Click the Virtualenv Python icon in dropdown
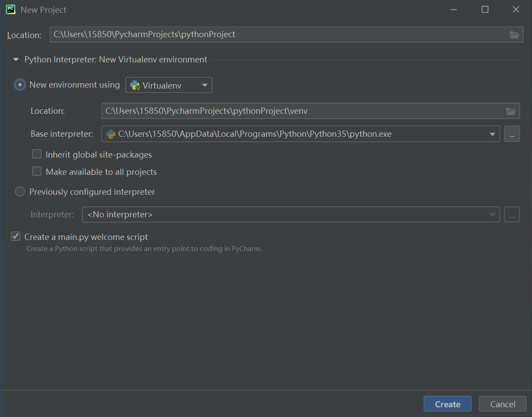This screenshot has width=532, height=417. [135, 85]
